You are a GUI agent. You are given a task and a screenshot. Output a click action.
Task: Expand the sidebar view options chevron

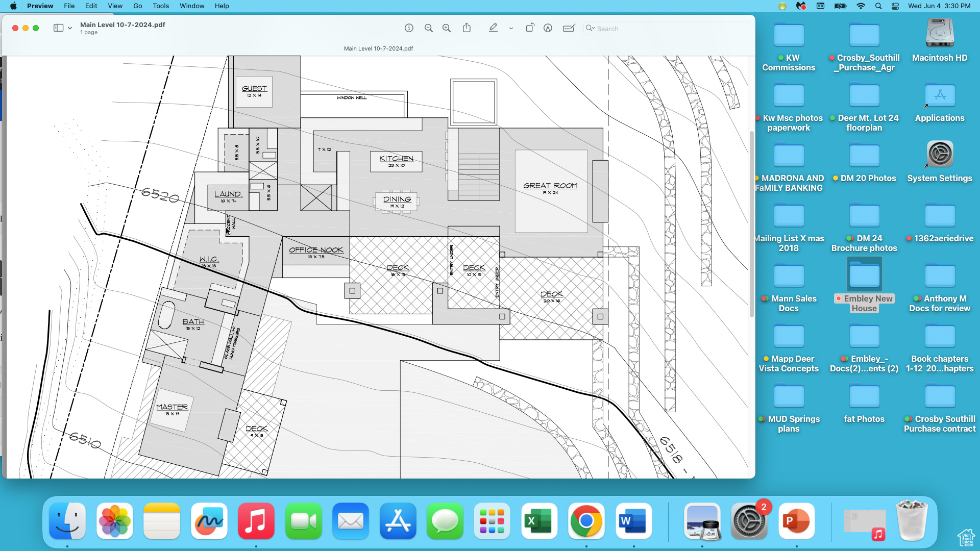(70, 28)
